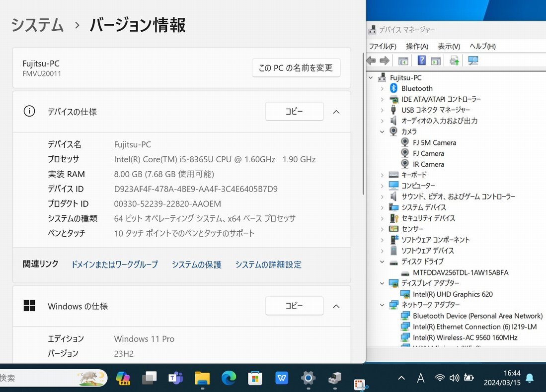Select Bluetooth Device (Personal Area Network)

click(477, 316)
